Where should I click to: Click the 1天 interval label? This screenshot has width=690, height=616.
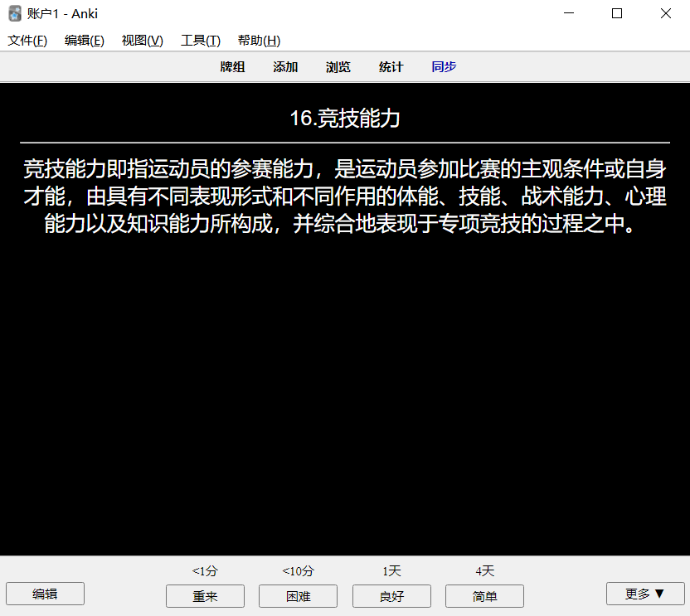[x=391, y=571]
